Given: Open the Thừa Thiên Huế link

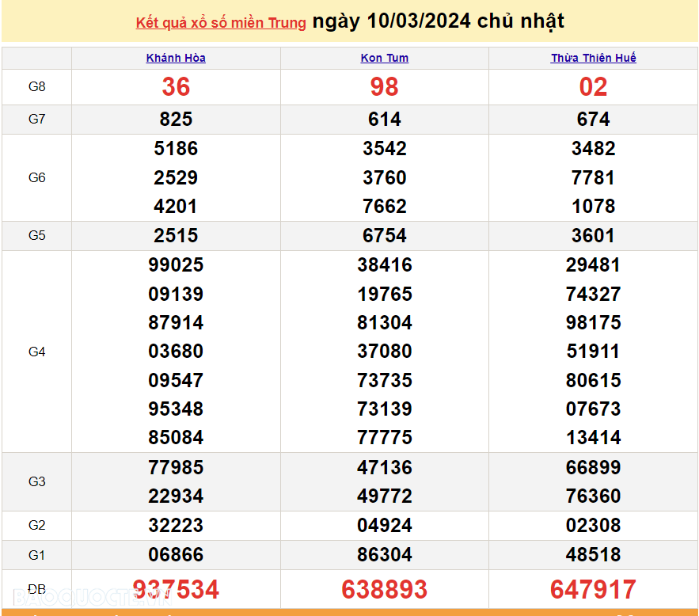Looking at the screenshot, I should click(594, 58).
